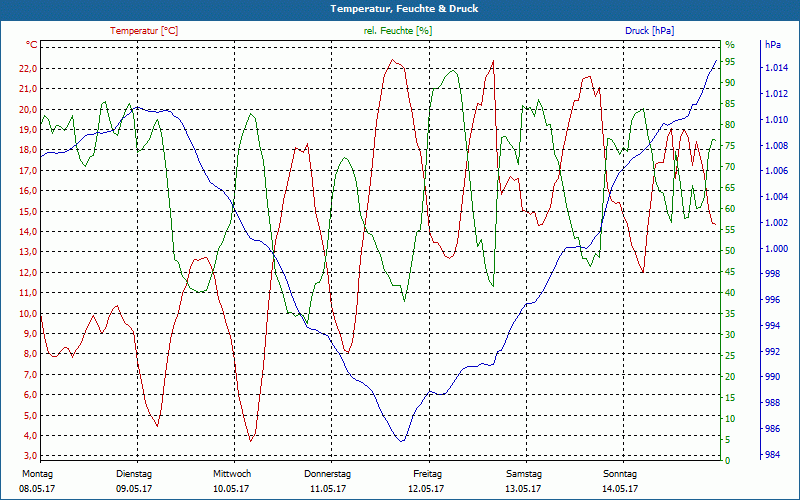
Task: Select the date '14.05.17'
Action: coord(620,489)
